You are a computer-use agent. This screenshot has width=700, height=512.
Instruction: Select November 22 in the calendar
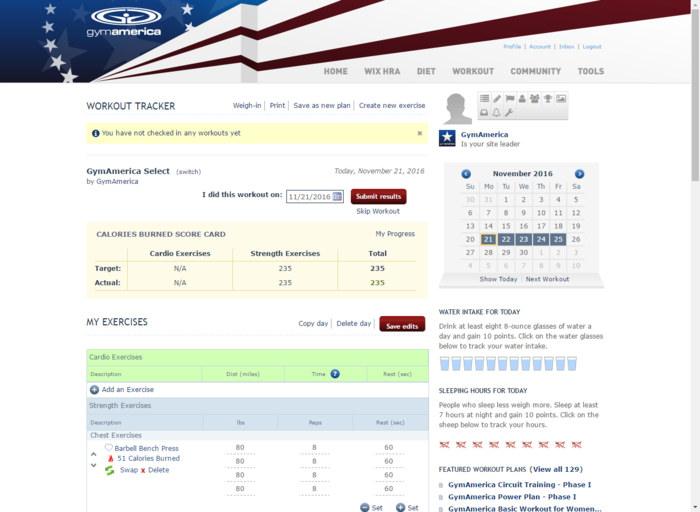506,239
